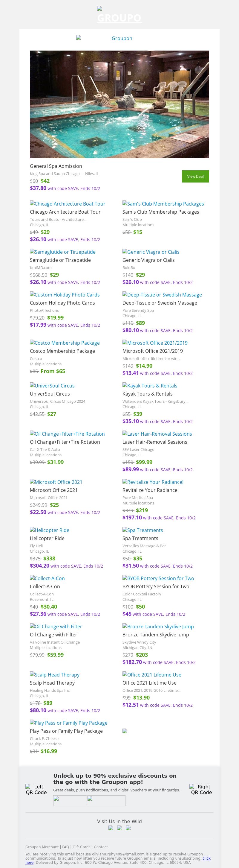Open Bronze Tandem Skydive Jump image link
This screenshot has width=239, height=868.
(158, 627)
